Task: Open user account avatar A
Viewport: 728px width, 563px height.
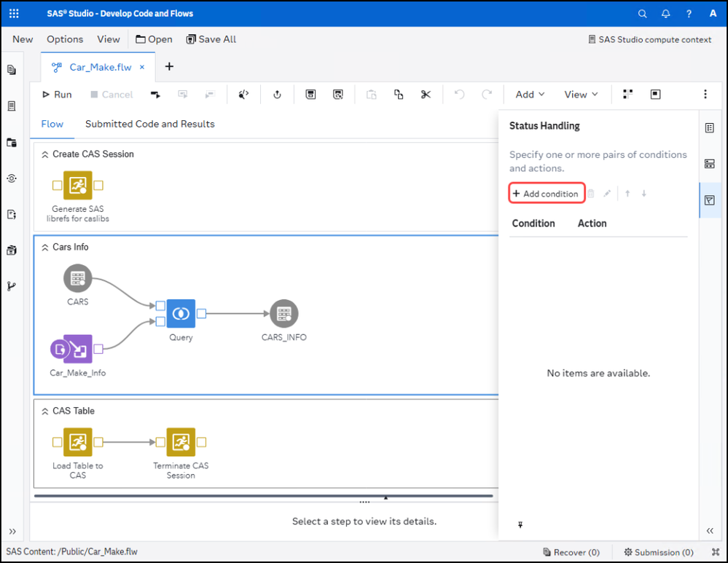Action: (x=713, y=13)
